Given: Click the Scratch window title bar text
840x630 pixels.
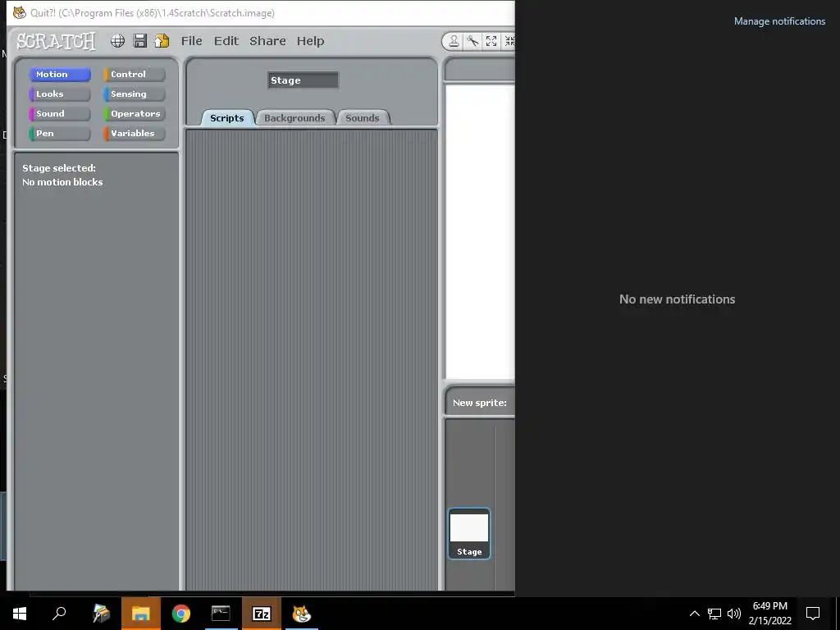Looking at the screenshot, I should click(x=152, y=13).
